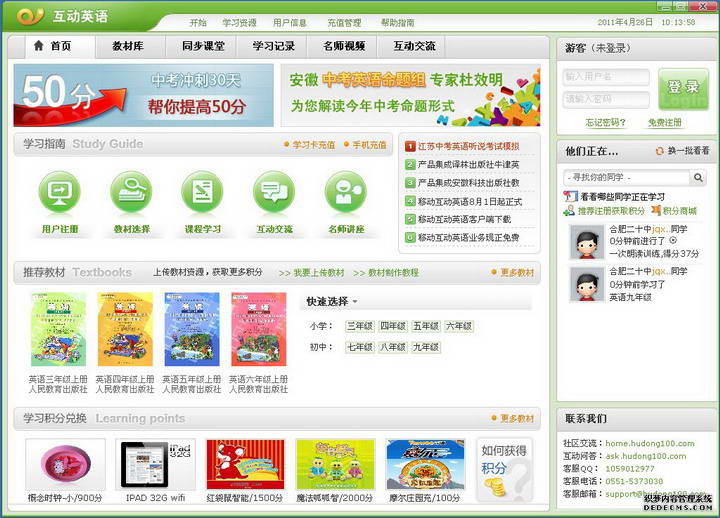Open news 移动互动英语客户端下载
The width and height of the screenshot is (720, 518).
coord(464,220)
